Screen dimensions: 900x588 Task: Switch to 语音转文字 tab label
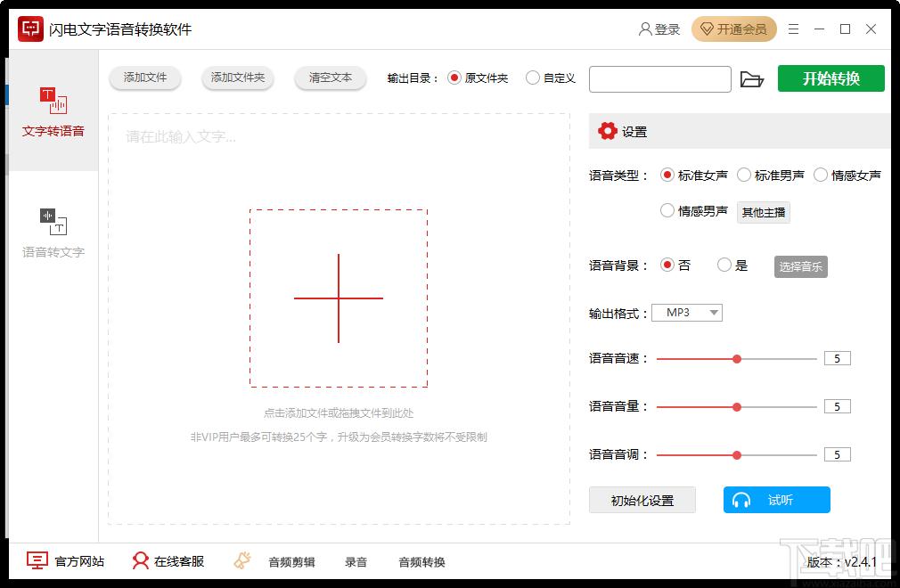pyautogui.click(x=53, y=252)
